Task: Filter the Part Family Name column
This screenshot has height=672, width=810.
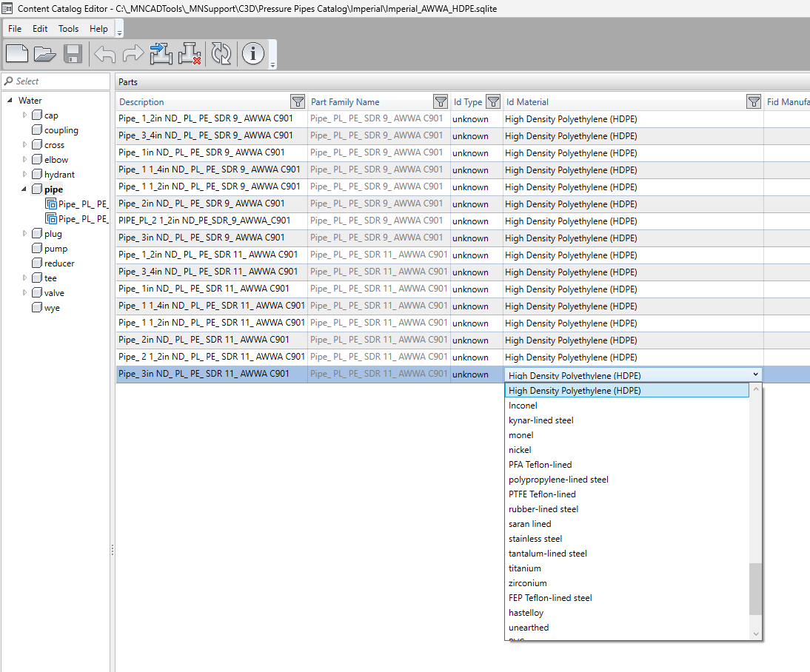Action: [441, 101]
